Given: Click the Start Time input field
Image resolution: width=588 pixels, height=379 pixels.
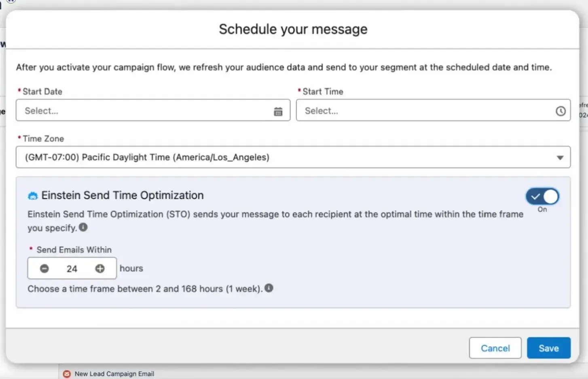Looking at the screenshot, I should click(433, 110).
